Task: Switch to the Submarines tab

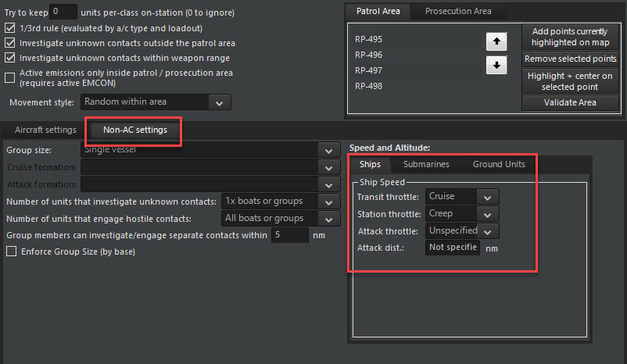Action: (426, 164)
